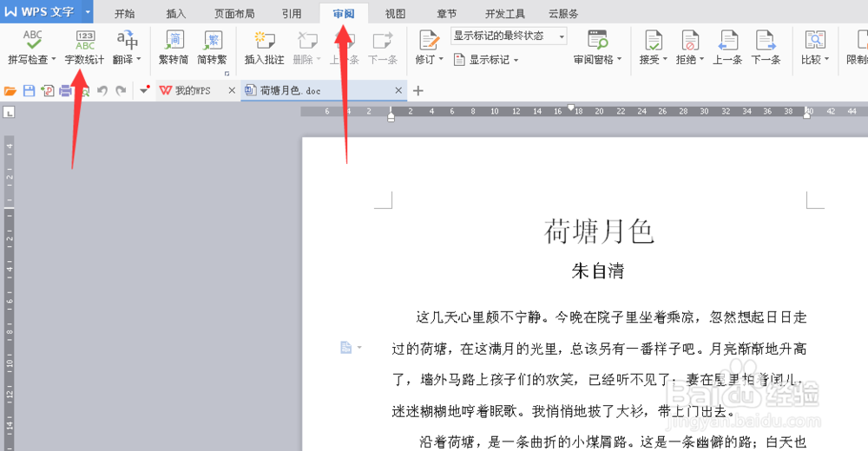Screen dimensions: 868x451
Task: Switch to the 插入 (Insert) tab
Action: pos(176,14)
